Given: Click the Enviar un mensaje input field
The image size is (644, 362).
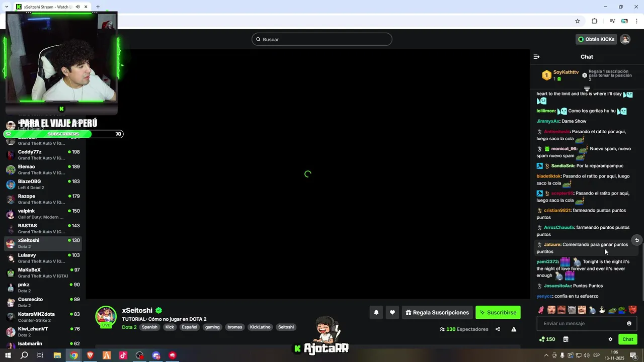Looking at the screenshot, I should [587, 323].
